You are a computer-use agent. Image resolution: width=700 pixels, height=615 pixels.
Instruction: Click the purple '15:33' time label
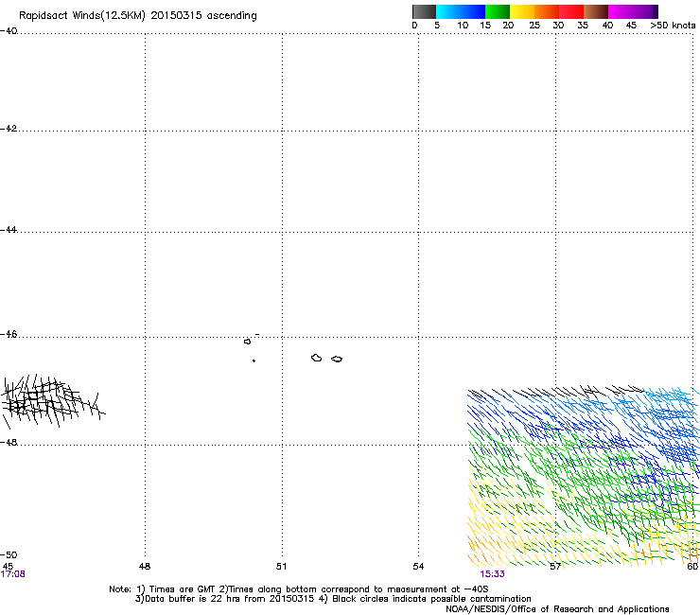pyautogui.click(x=493, y=574)
